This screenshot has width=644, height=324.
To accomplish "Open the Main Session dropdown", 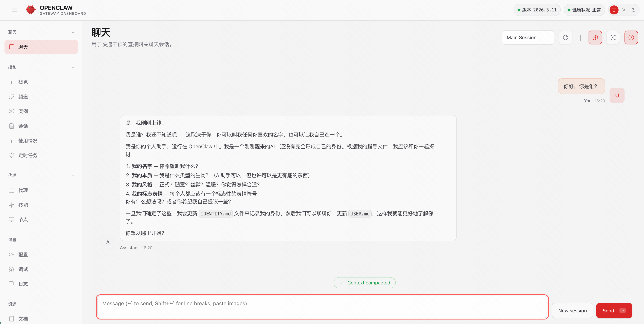I will click(x=528, y=37).
